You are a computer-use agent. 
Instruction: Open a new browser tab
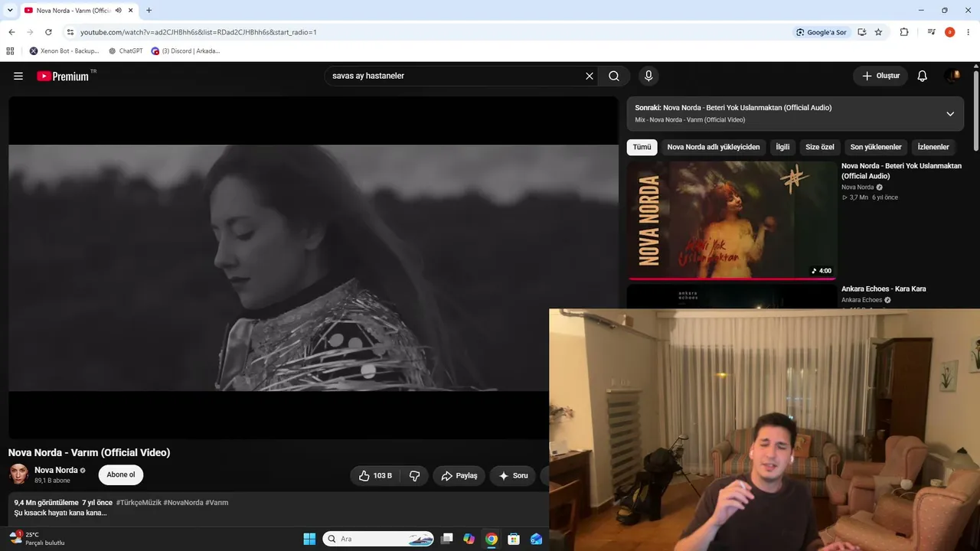point(149,11)
